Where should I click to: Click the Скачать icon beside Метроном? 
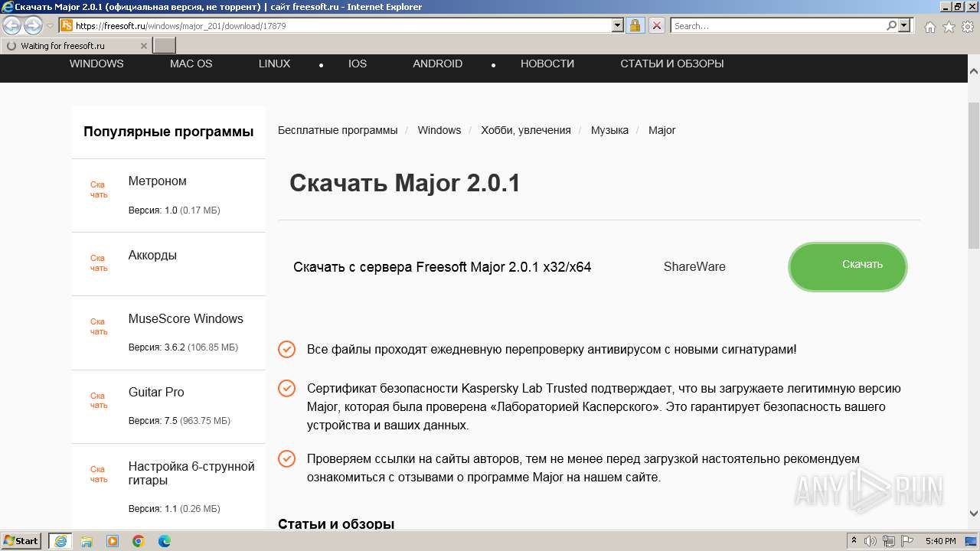(99, 190)
